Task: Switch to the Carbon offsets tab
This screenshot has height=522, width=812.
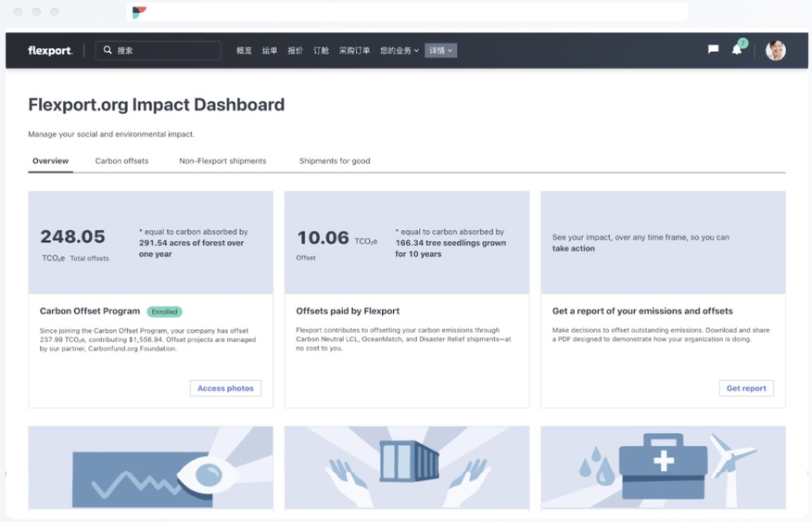Action: [x=121, y=161]
